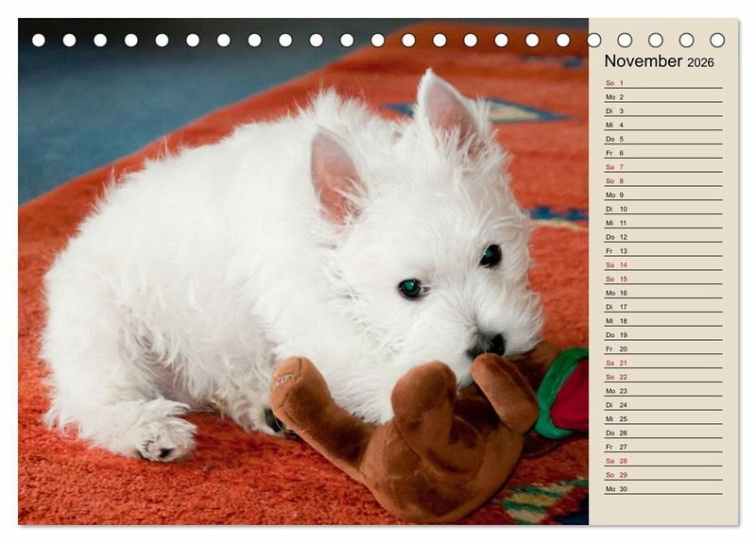This screenshot has width=756, height=543.
Task: Click the 'Do 19' date line
Action: tap(663, 334)
